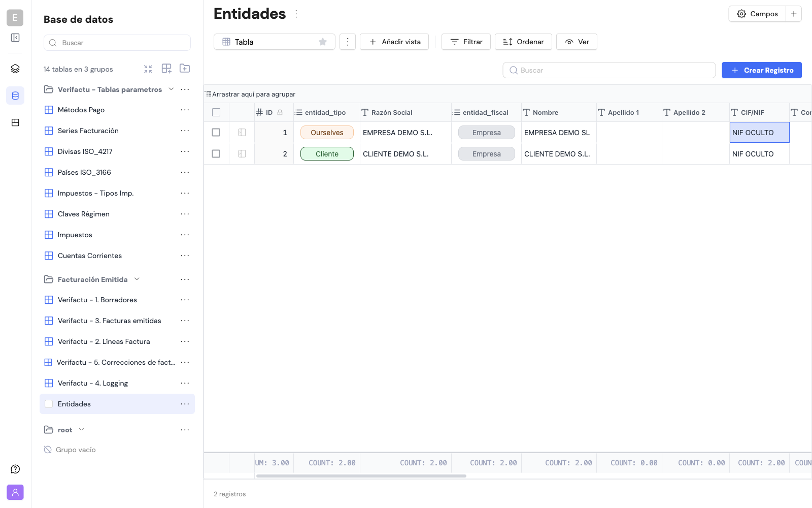The width and height of the screenshot is (812, 508).
Task: Open Ourselves entidad_tipo dropdown cell
Action: 327,133
